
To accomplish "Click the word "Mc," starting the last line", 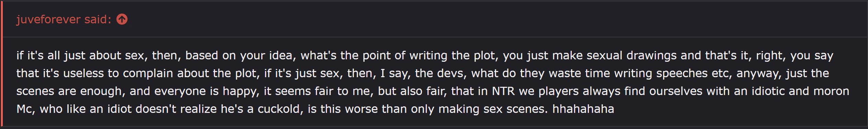I will [26, 109].
